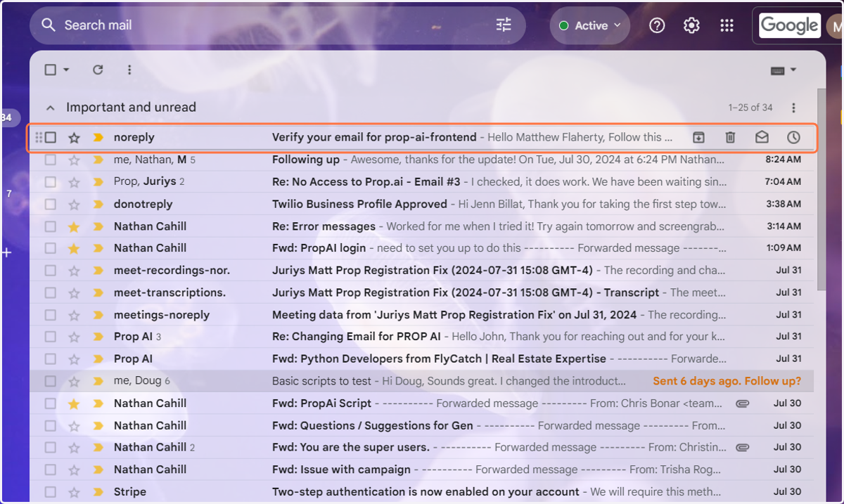Open the meet-transcriptions Transcript email
Screen dimensions: 844x504
click(x=421, y=292)
